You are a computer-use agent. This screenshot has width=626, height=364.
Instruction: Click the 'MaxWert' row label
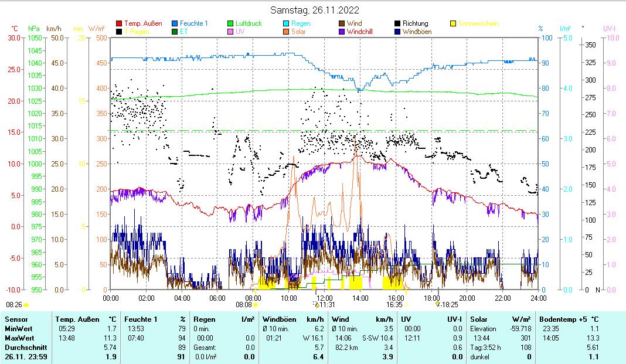[19, 338]
